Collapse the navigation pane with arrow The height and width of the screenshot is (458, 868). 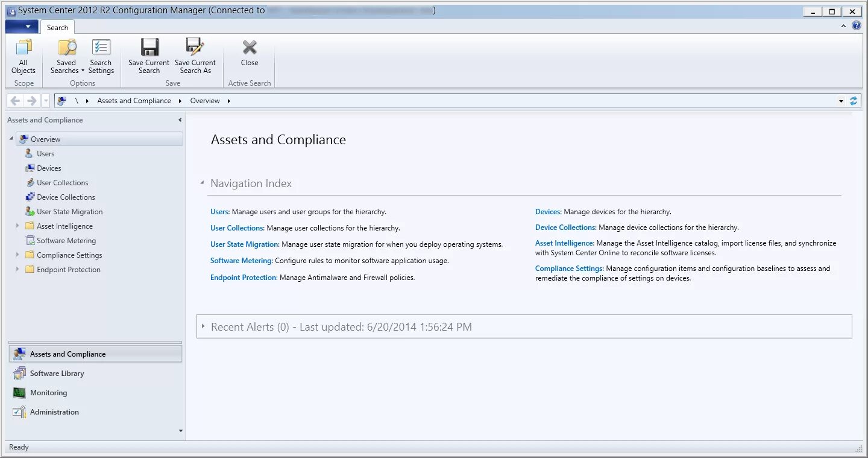pyautogui.click(x=180, y=120)
